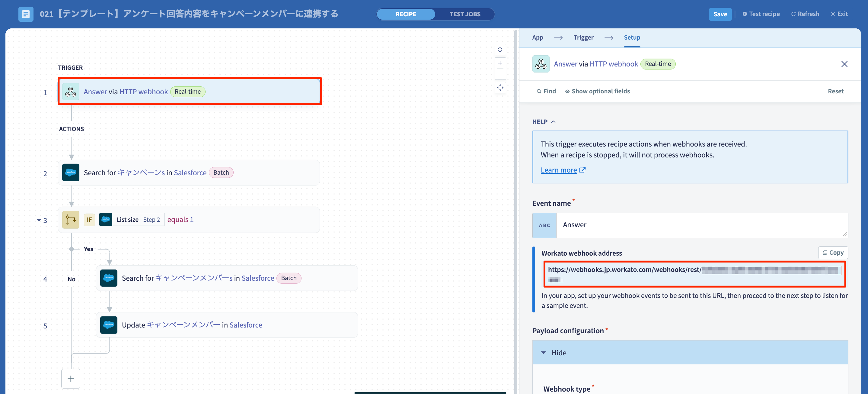Image resolution: width=868 pixels, height=394 pixels.
Task: Close the setup panel
Action: coord(844,64)
